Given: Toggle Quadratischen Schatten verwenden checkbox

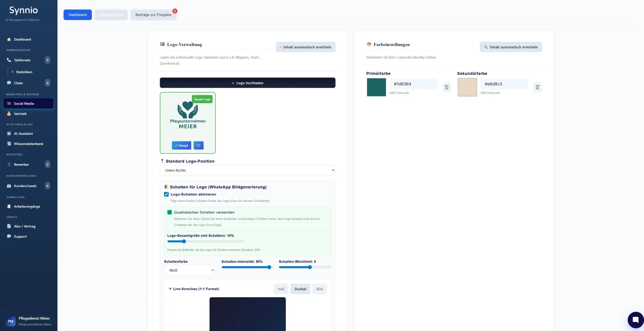Looking at the screenshot, I should tap(170, 212).
